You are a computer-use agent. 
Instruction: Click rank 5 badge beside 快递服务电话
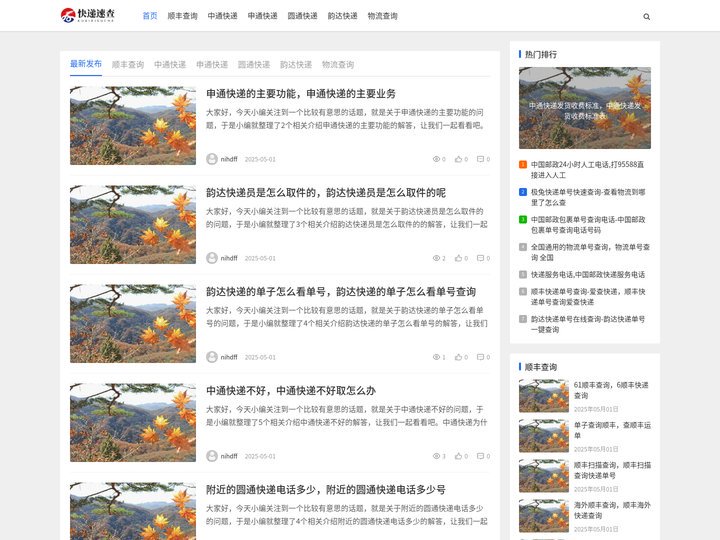(523, 275)
